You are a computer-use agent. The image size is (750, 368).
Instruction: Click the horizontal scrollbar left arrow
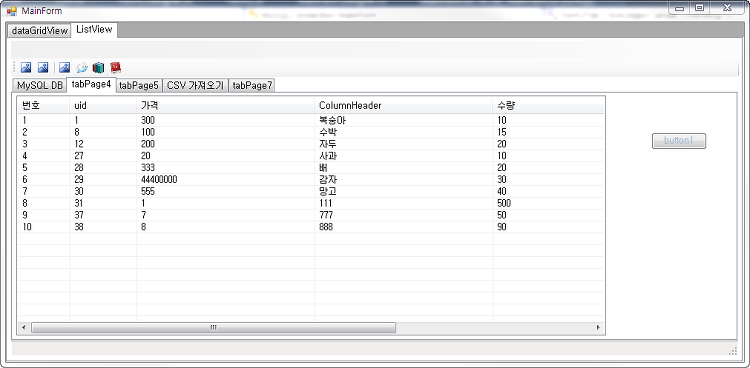[24, 327]
